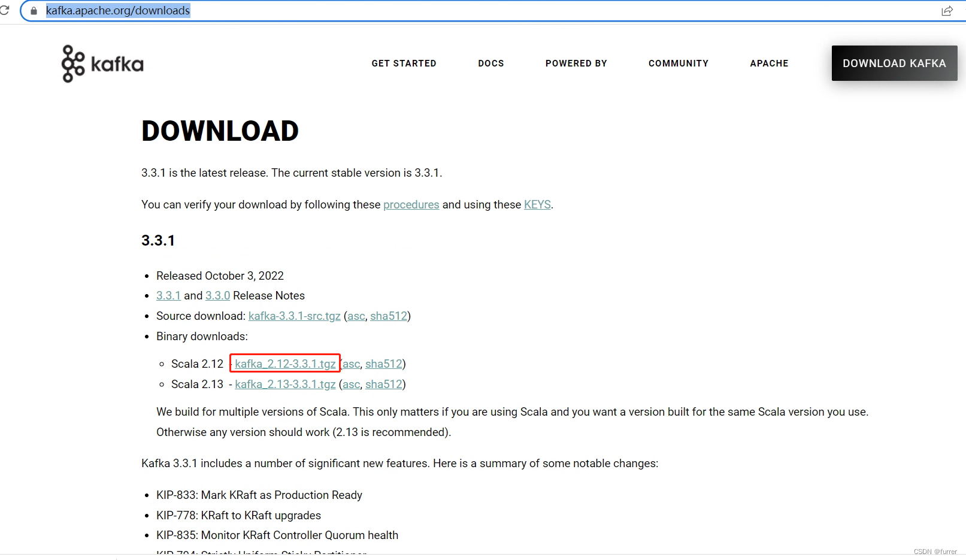Open the POWERED BY page

tap(576, 63)
